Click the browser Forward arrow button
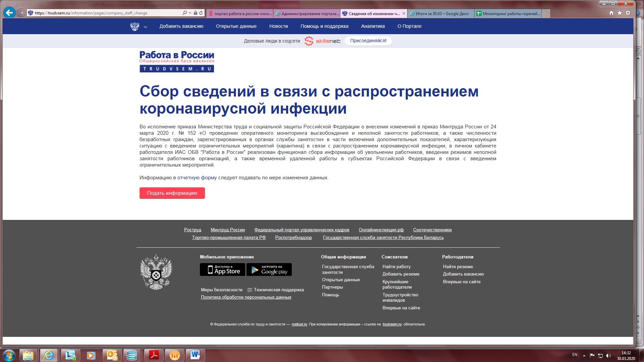Screen dimensions: 644x362 (21, 13)
